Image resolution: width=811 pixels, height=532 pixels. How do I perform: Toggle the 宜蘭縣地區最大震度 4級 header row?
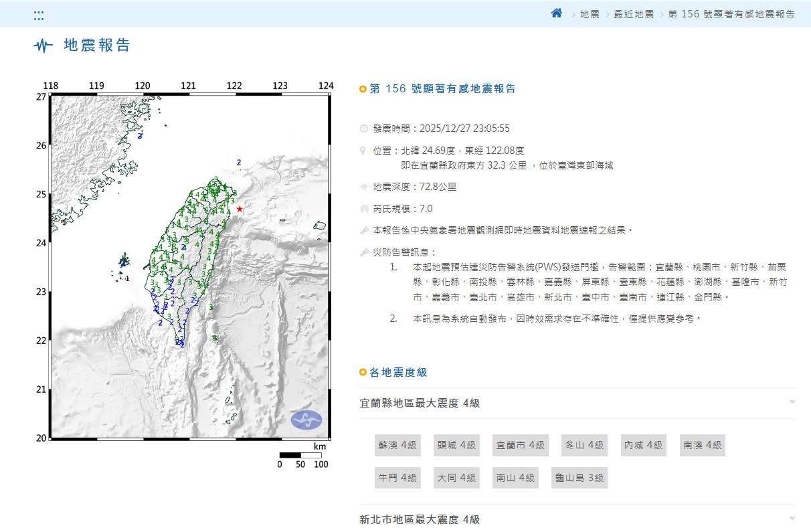click(577, 403)
